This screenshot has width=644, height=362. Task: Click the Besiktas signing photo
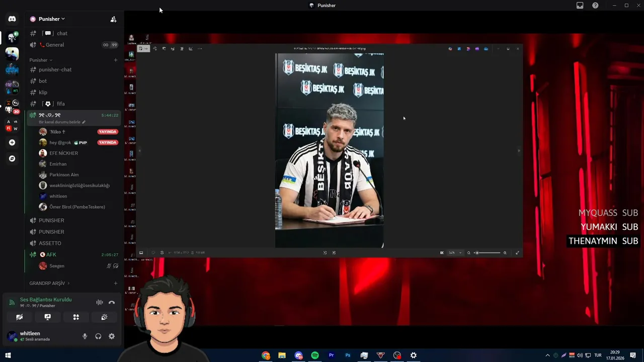coord(330,150)
